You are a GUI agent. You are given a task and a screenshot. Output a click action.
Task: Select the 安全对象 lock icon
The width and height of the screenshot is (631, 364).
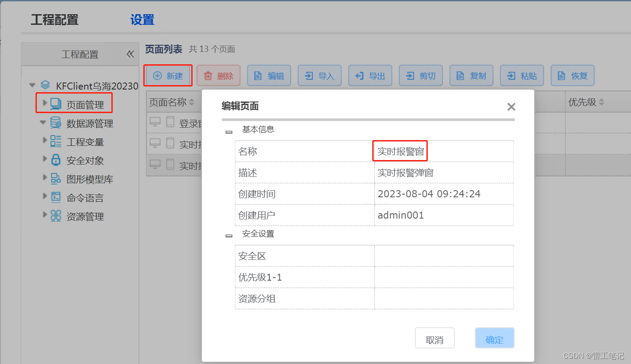56,160
